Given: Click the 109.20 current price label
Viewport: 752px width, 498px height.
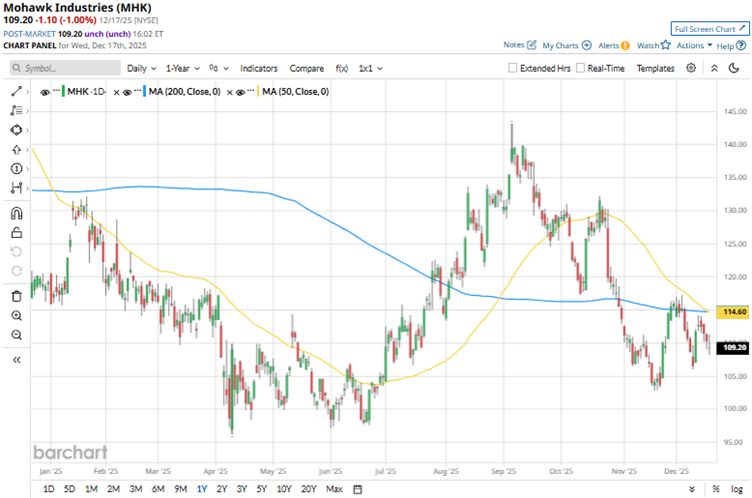Looking at the screenshot, I should click(x=732, y=347).
